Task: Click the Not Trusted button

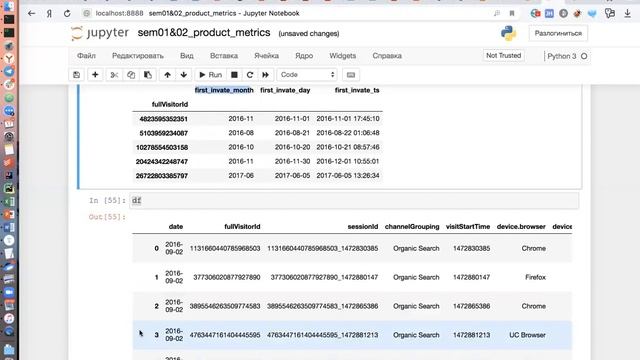Action: [x=503, y=56]
